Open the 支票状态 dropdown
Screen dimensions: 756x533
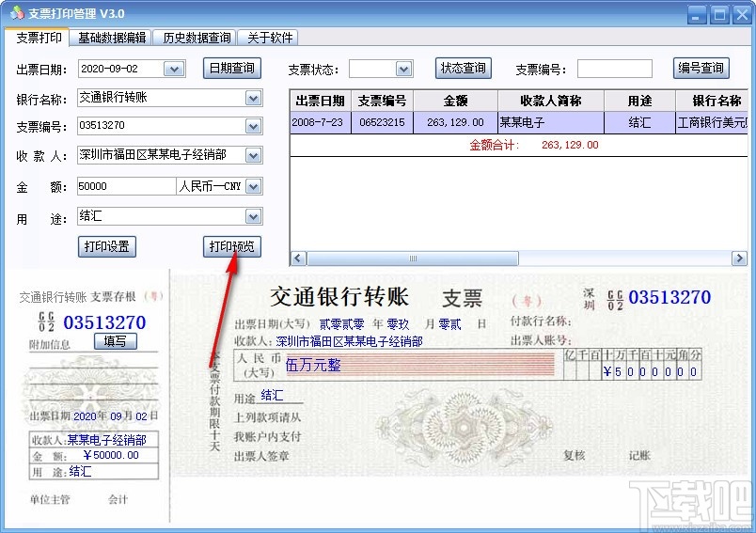pos(404,70)
